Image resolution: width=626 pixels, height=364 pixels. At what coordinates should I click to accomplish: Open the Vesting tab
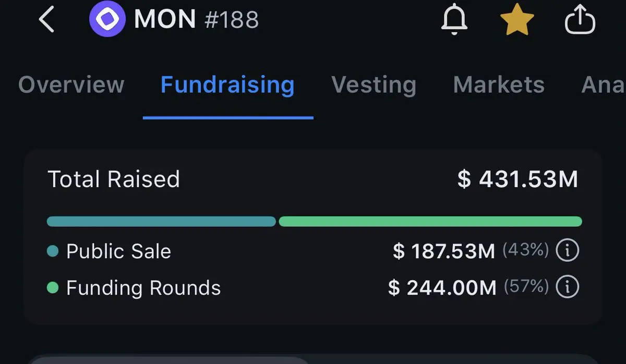point(374,84)
